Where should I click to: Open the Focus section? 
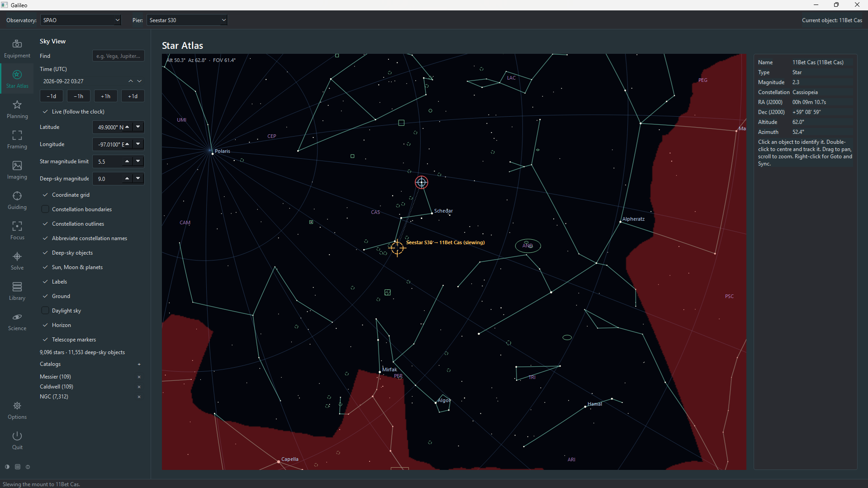pyautogui.click(x=17, y=230)
